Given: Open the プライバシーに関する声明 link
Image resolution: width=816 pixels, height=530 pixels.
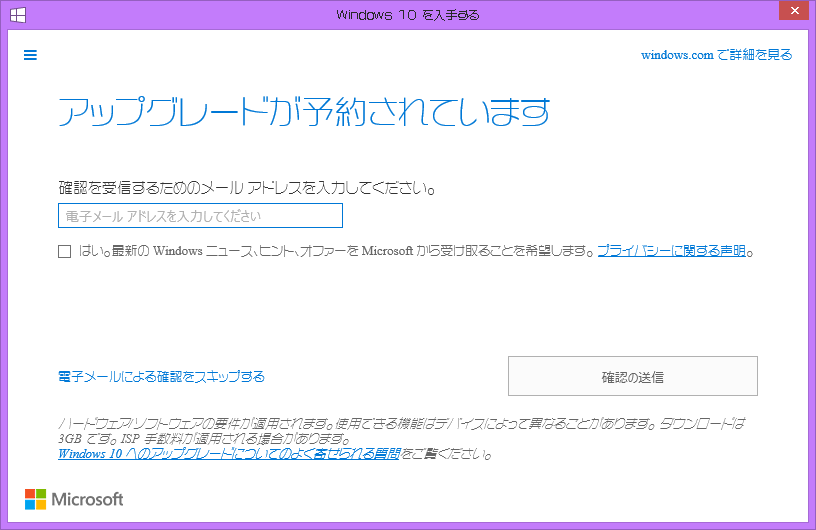Looking at the screenshot, I should point(671,251).
